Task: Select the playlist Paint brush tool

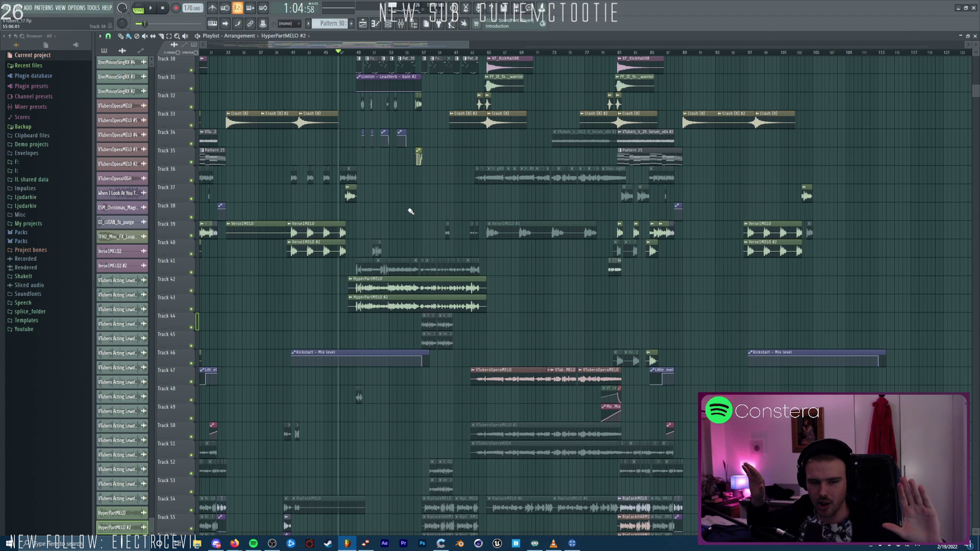Action: [129, 36]
